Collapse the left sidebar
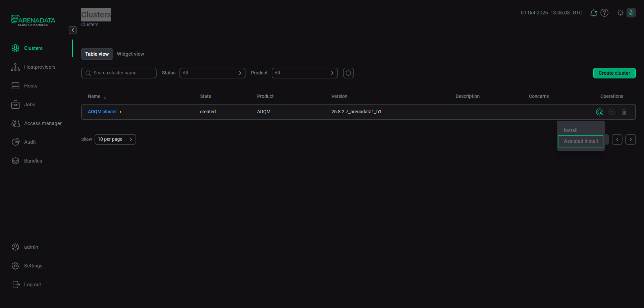 pyautogui.click(x=73, y=30)
